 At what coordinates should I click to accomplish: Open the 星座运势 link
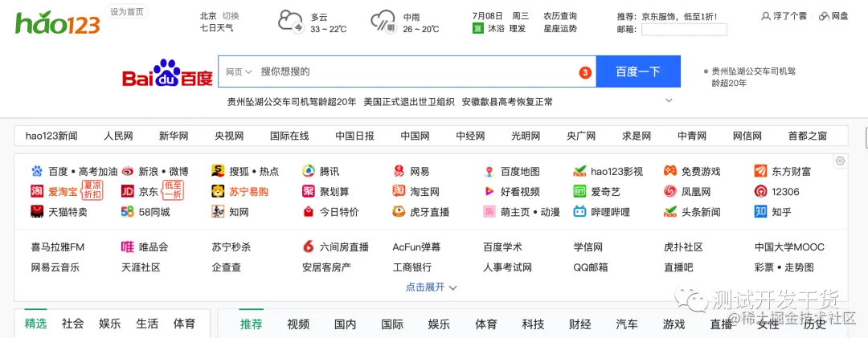pos(560,28)
